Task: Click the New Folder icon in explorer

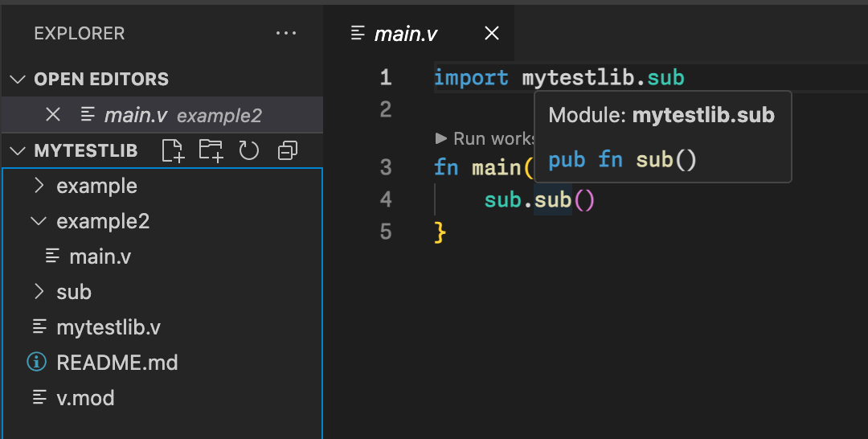Action: [x=211, y=150]
